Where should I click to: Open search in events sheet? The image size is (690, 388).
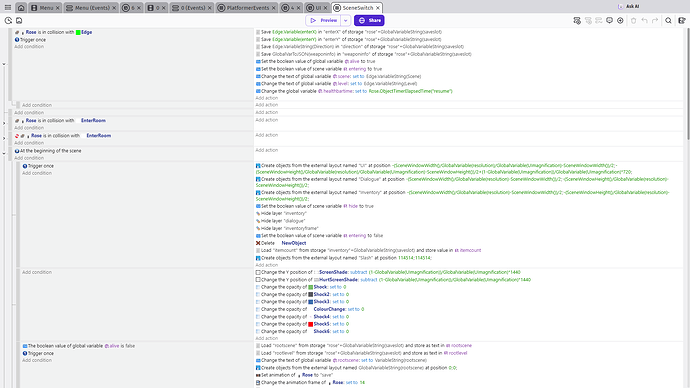[x=668, y=21]
